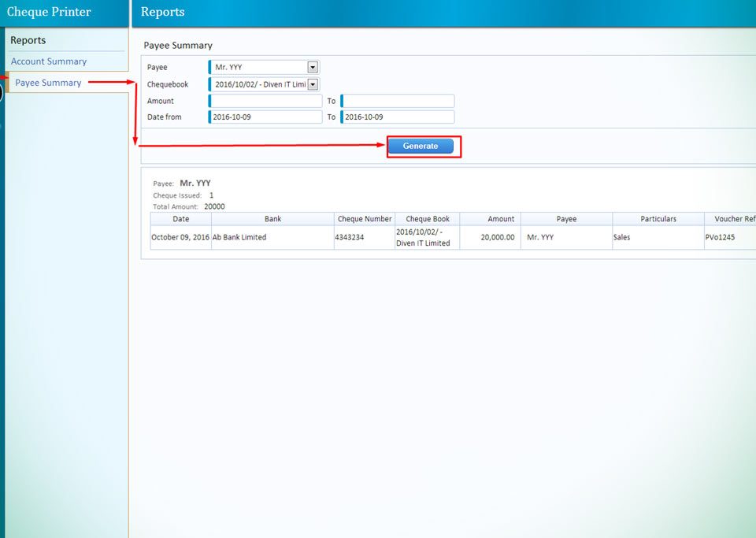Open the Account Summary report
The height and width of the screenshot is (538, 756).
pos(47,61)
